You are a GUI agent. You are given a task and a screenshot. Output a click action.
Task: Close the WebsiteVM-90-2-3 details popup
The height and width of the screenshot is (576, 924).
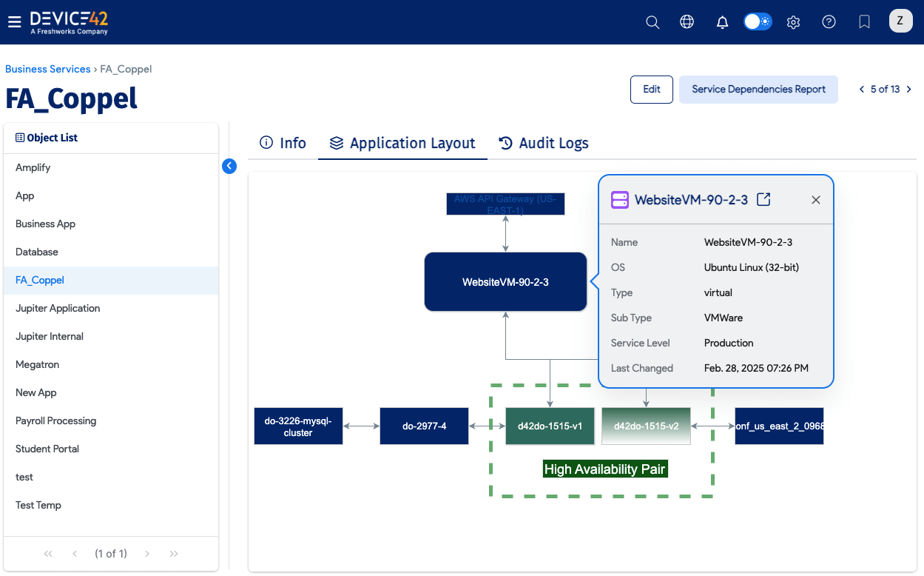[x=815, y=200]
